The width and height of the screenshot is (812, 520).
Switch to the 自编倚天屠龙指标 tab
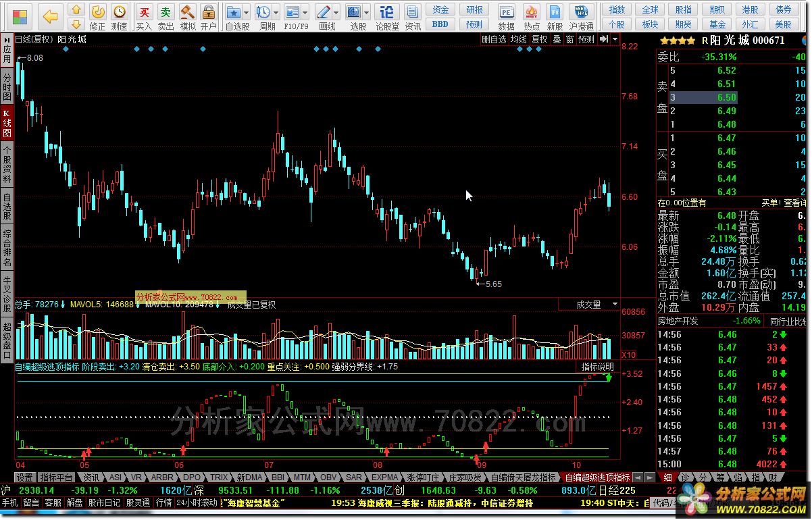click(x=523, y=477)
